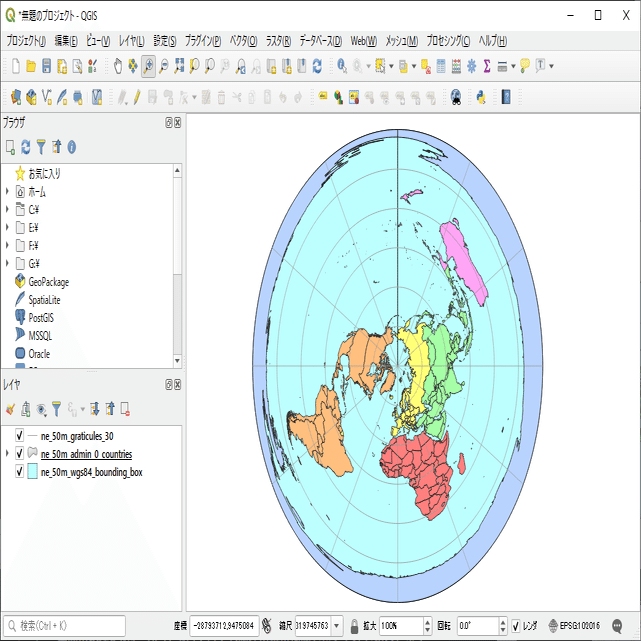
Task: Expand the G:¥ drive in Browser
Action: click(x=7, y=263)
